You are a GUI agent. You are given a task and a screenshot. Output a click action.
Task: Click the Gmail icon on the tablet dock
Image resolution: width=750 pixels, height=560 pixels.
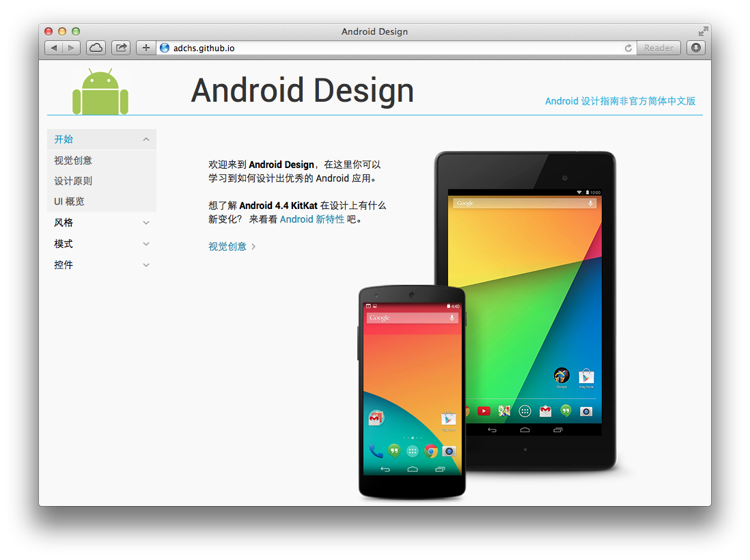tap(545, 411)
